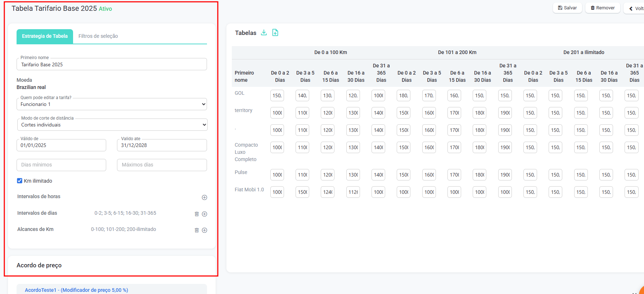The image size is (644, 294).
Task: Uncheck the Km ilimitado checkbox
Action: (x=20, y=181)
